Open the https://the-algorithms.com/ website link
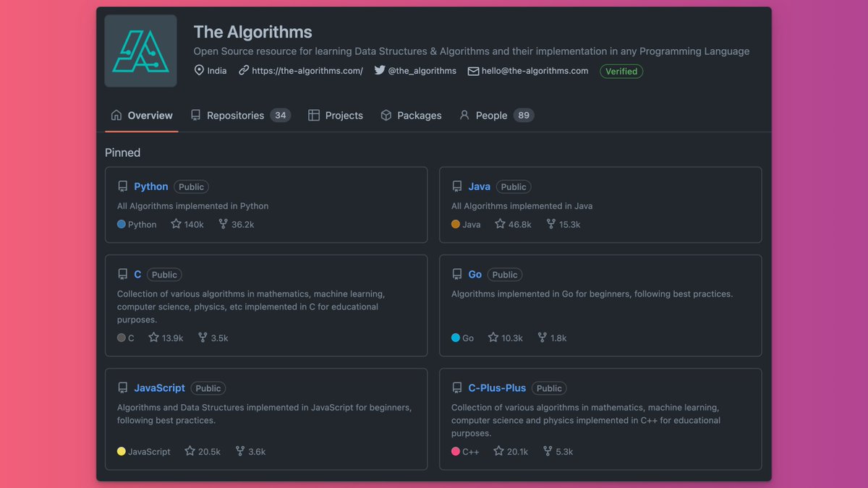 point(307,71)
